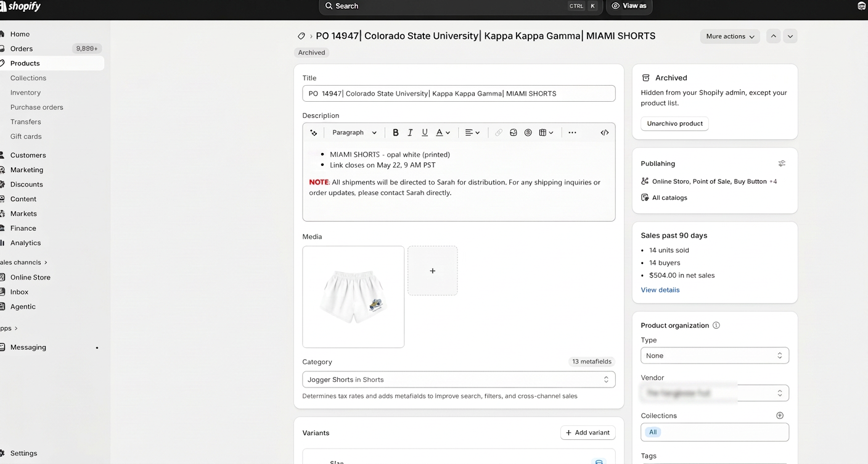The height and width of the screenshot is (464, 868).
Task: Toggle italic formatting in description
Action: tap(410, 133)
